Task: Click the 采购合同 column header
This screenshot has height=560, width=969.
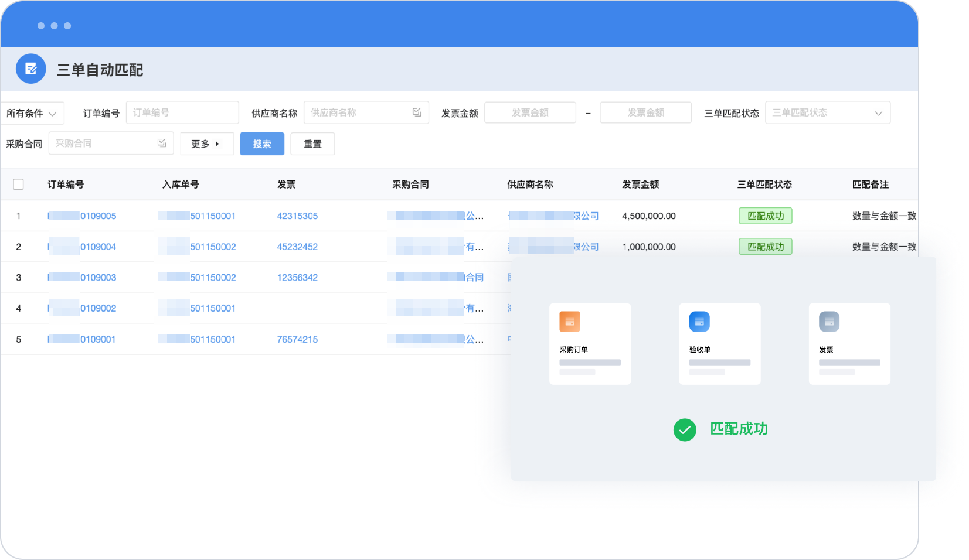Action: pyautogui.click(x=410, y=185)
